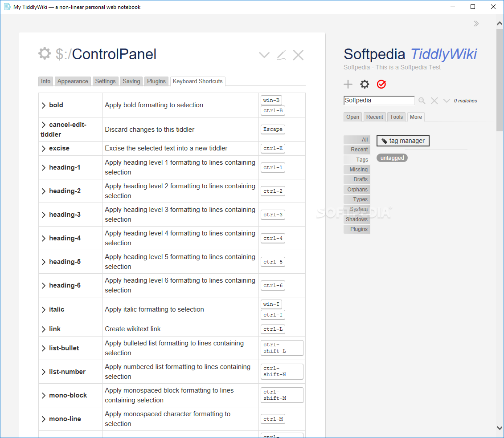
Task: Open the Saving tab
Action: 131,81
